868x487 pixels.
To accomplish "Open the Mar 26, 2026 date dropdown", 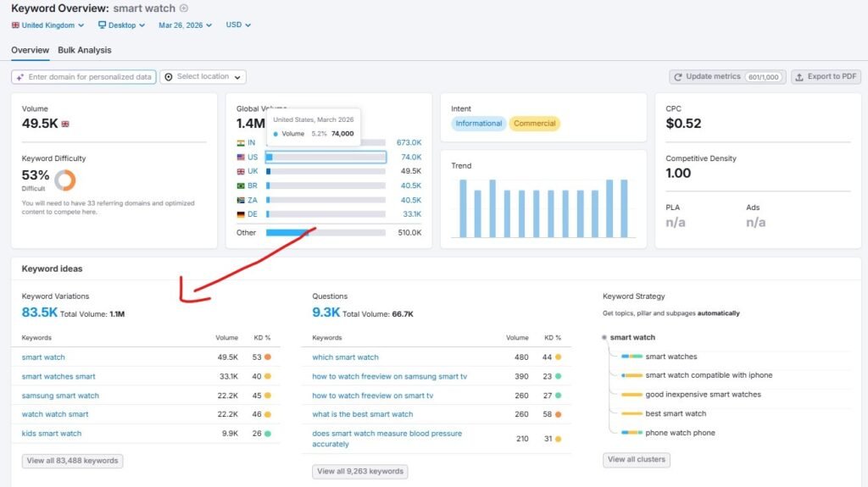I will click(x=185, y=25).
